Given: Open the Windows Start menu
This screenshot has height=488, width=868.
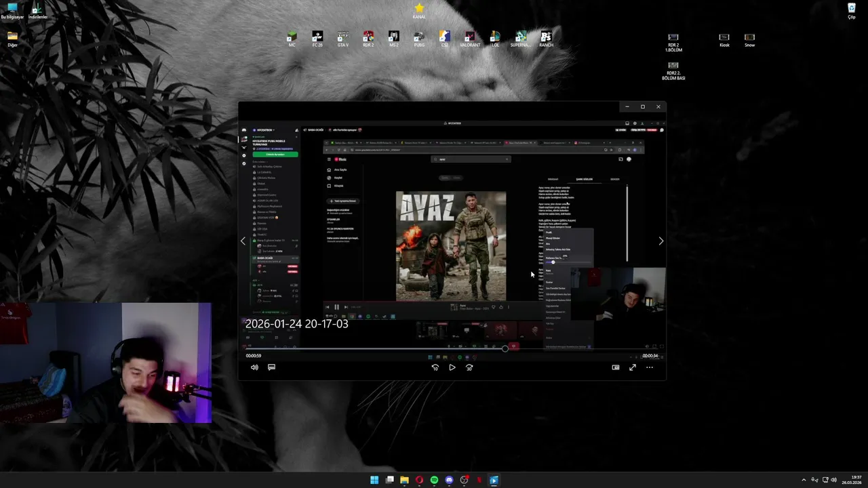Looking at the screenshot, I should (x=374, y=480).
